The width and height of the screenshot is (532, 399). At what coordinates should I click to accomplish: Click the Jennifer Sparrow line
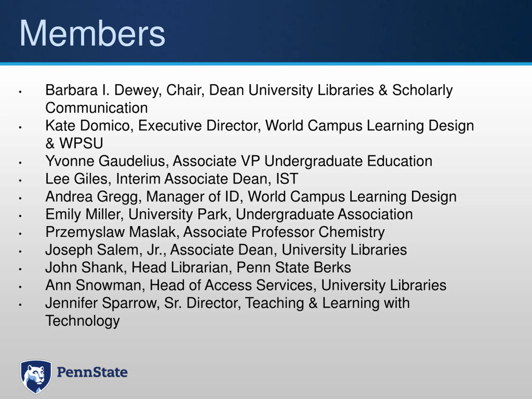(228, 312)
